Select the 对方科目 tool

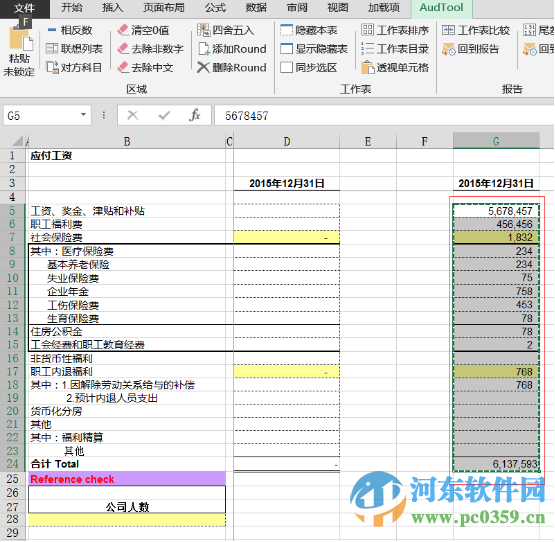tap(74, 67)
